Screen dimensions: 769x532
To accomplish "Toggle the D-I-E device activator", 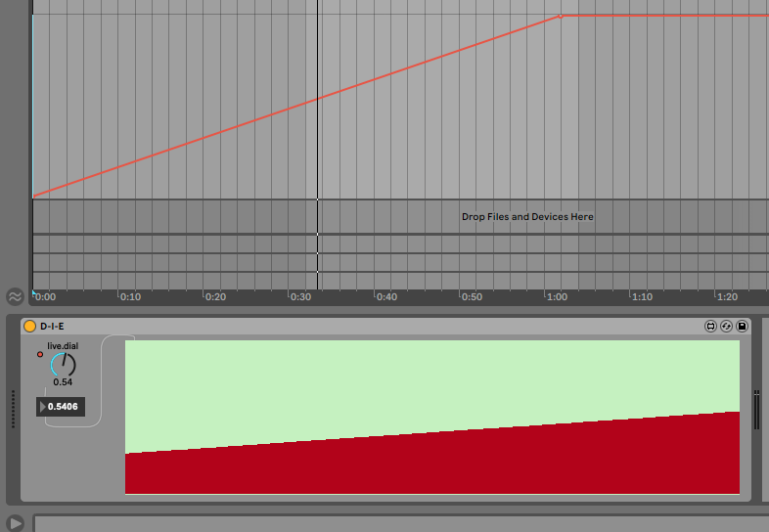I will click(30, 326).
